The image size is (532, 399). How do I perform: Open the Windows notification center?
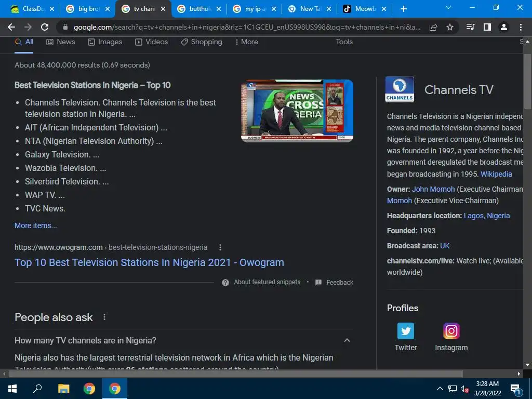(x=515, y=389)
